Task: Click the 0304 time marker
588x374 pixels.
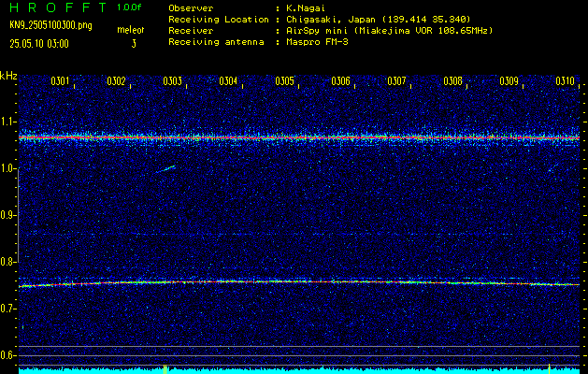Action: click(x=228, y=81)
